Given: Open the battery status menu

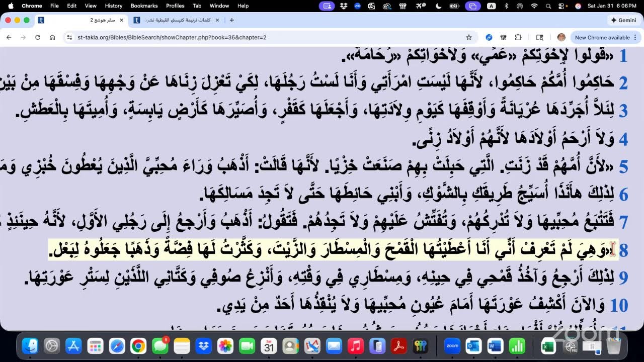Looking at the screenshot, I should (454, 6).
